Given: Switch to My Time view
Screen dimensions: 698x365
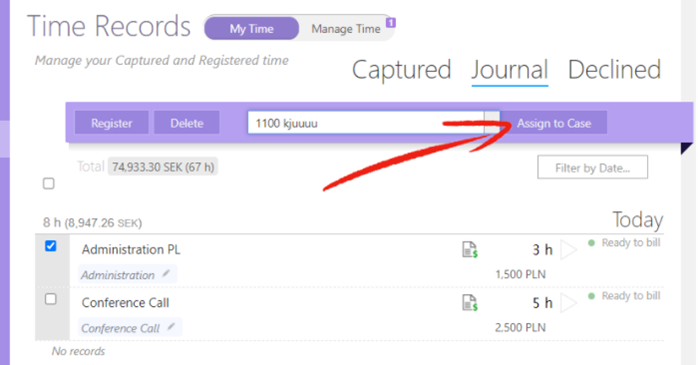Looking at the screenshot, I should tap(252, 29).
